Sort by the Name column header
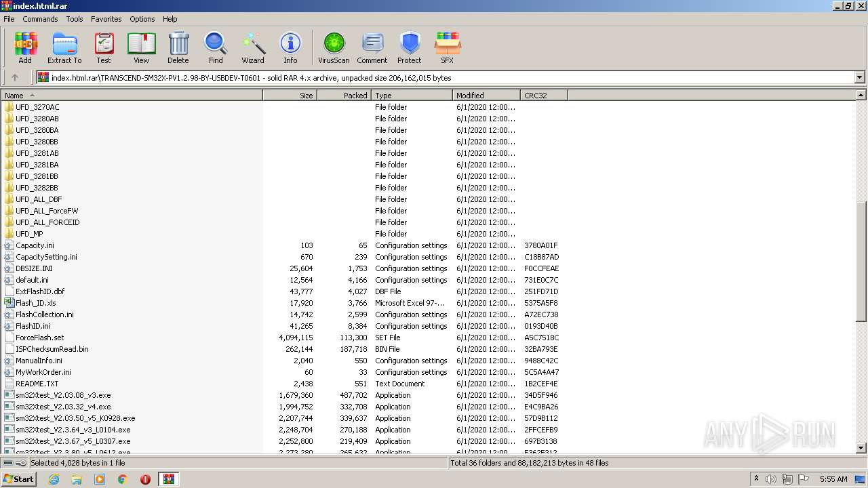 pos(132,96)
